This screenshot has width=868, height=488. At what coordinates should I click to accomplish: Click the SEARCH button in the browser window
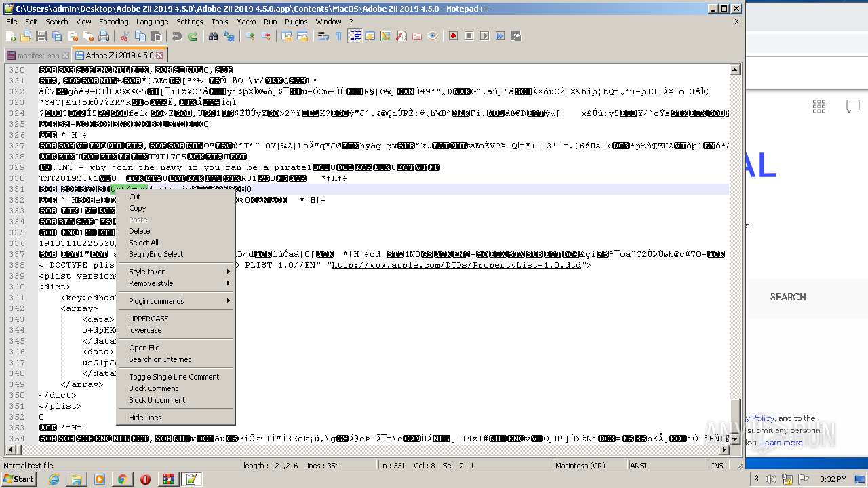click(788, 297)
